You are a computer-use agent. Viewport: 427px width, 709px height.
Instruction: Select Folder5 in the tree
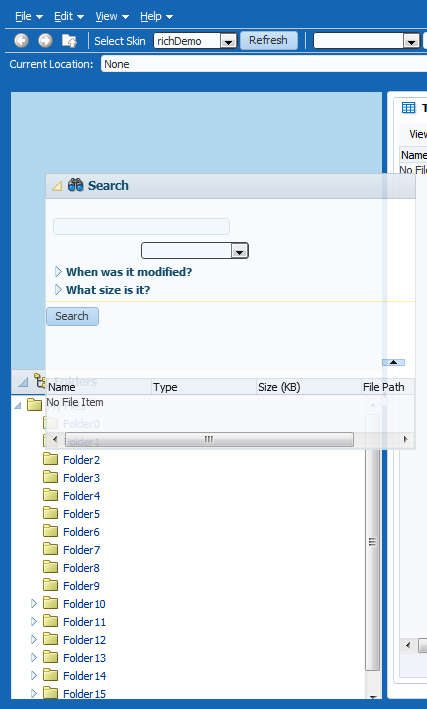pyautogui.click(x=81, y=514)
